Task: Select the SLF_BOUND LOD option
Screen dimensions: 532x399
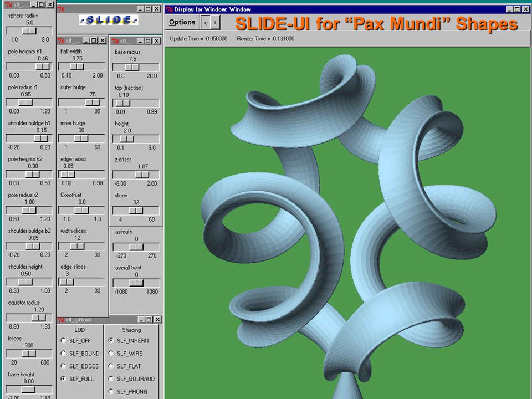Action: point(63,354)
